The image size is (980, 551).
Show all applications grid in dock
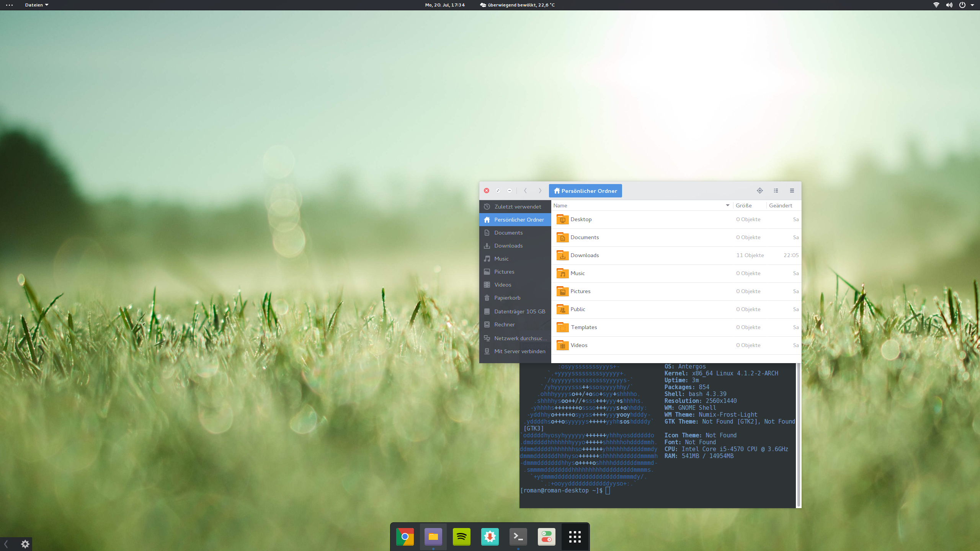[x=575, y=537]
